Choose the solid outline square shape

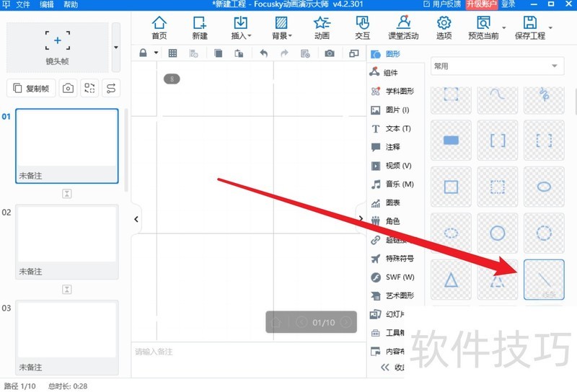point(451,187)
